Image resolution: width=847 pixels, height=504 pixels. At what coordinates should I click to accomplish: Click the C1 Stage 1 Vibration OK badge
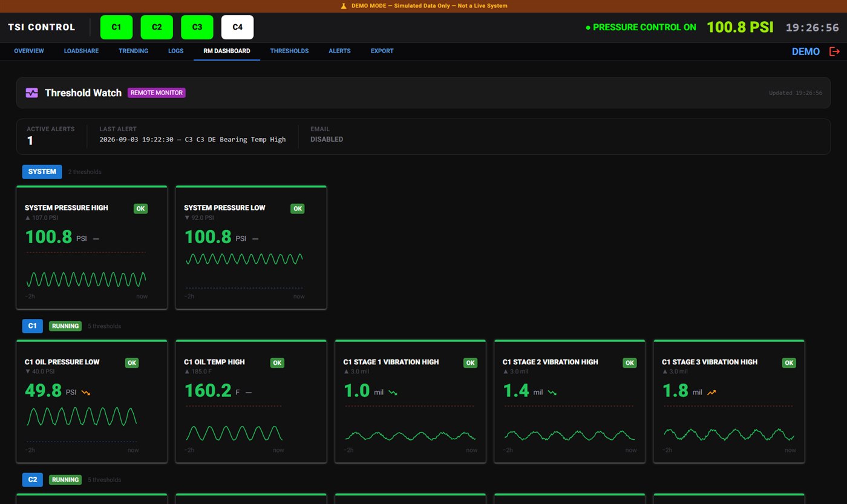coord(470,363)
